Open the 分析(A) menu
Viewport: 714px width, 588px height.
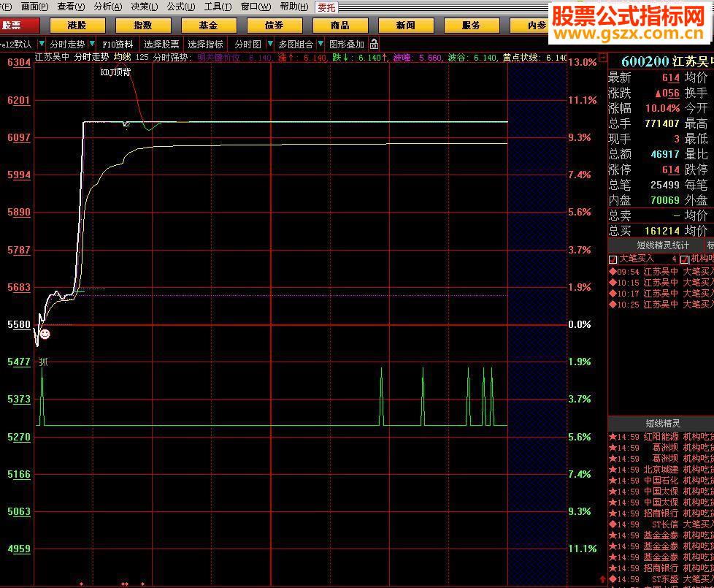(x=108, y=7)
